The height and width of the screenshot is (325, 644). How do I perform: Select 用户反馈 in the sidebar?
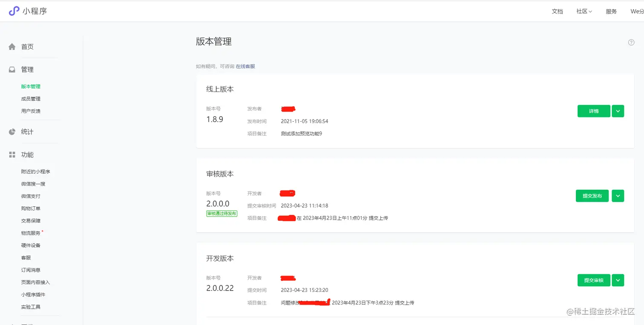point(31,111)
